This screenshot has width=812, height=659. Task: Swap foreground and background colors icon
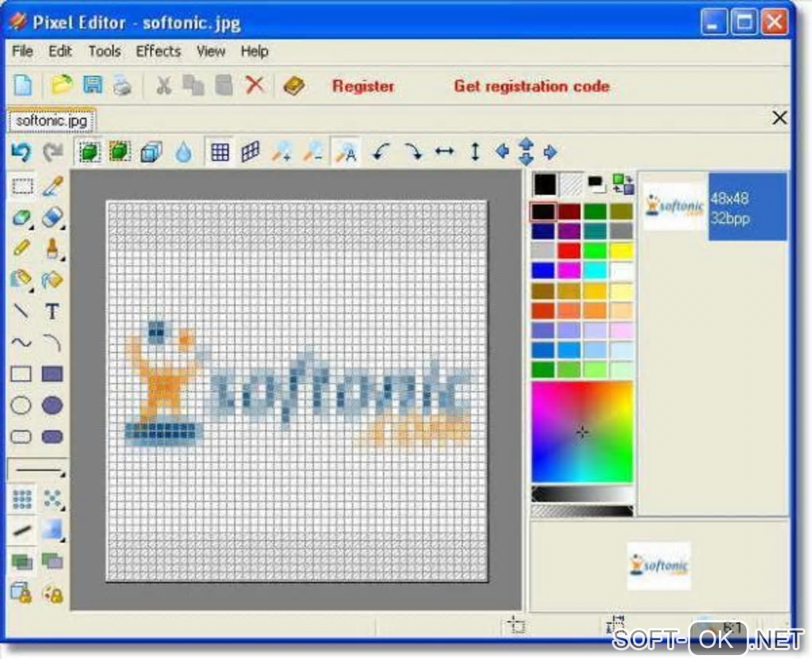623,184
